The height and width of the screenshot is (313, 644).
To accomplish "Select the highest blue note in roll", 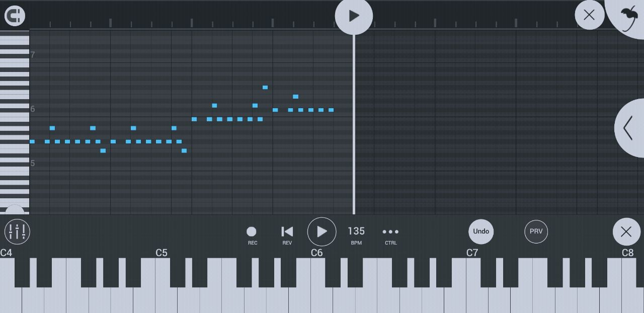I will click(265, 88).
